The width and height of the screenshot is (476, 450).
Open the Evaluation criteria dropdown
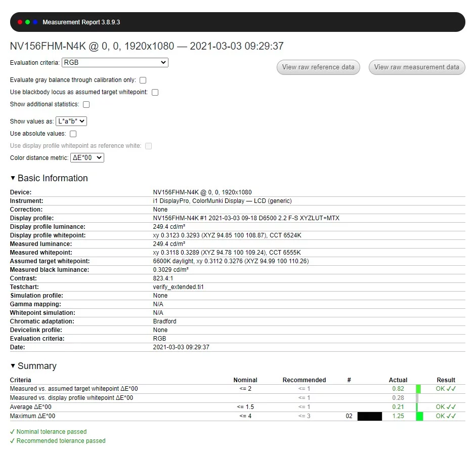pos(115,62)
